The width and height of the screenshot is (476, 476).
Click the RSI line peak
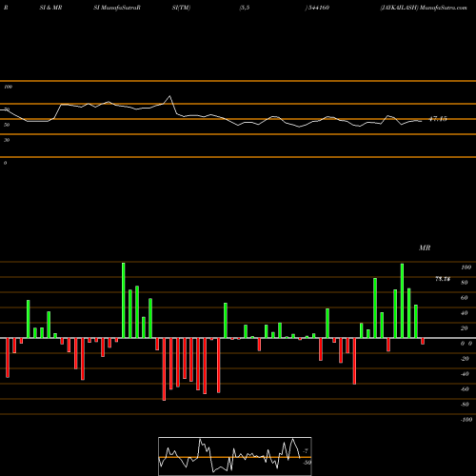coord(169,96)
